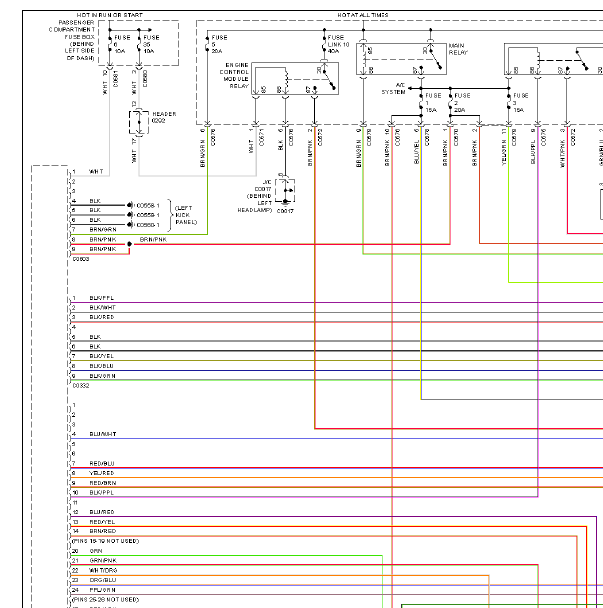Screen dimensions: 603x608
Task: Click the "(PINS 15-19 NOT USED)" note
Action: pos(105,541)
